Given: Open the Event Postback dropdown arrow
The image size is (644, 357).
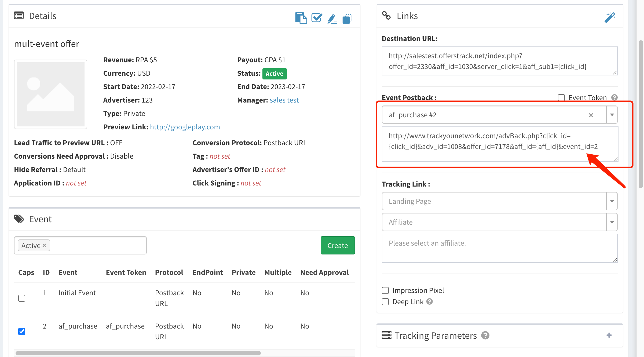Looking at the screenshot, I should (612, 115).
